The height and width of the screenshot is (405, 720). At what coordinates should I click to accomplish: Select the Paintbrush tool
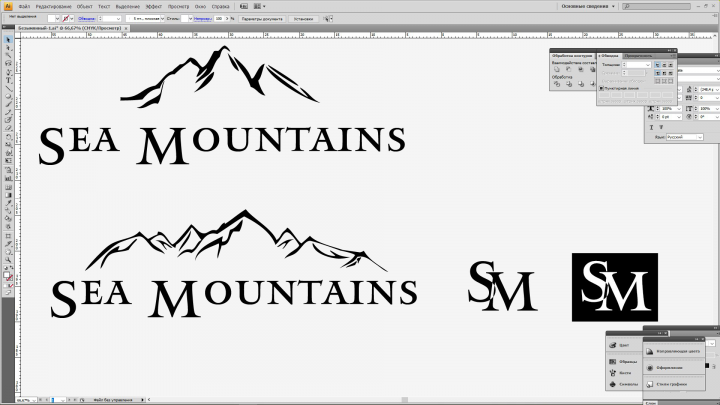click(8, 105)
